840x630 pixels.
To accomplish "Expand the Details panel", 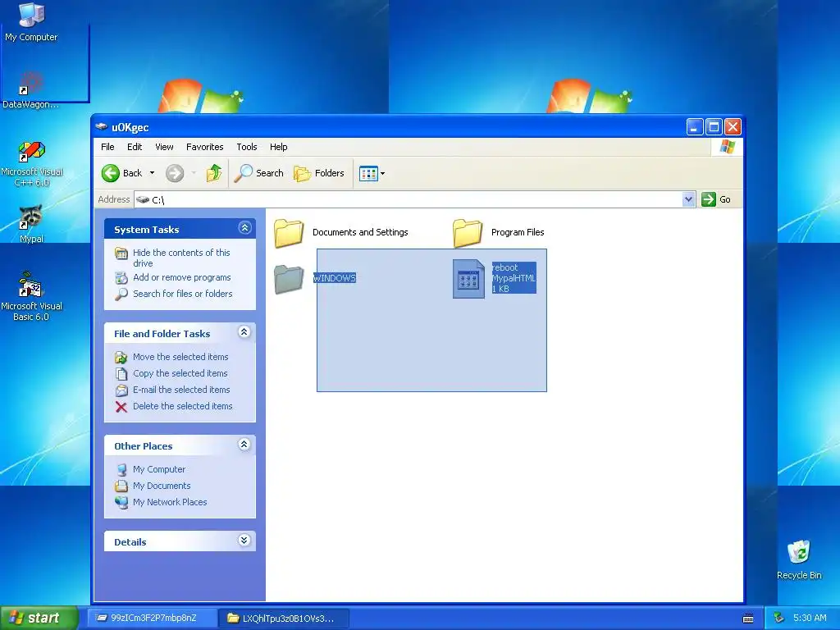I will (x=244, y=541).
